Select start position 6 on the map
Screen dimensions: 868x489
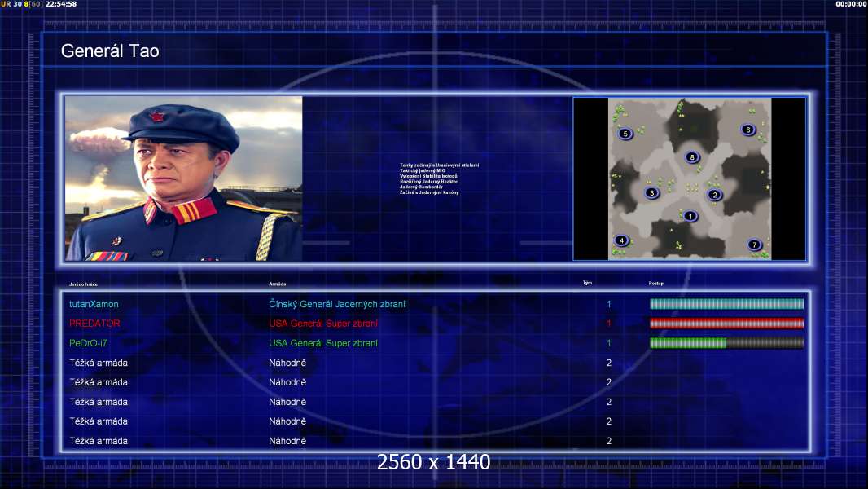click(x=747, y=130)
